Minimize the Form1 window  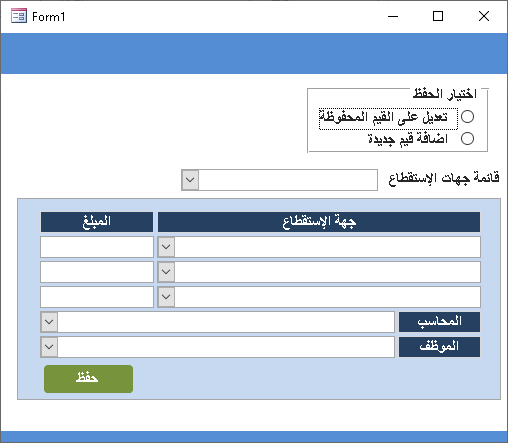click(393, 16)
